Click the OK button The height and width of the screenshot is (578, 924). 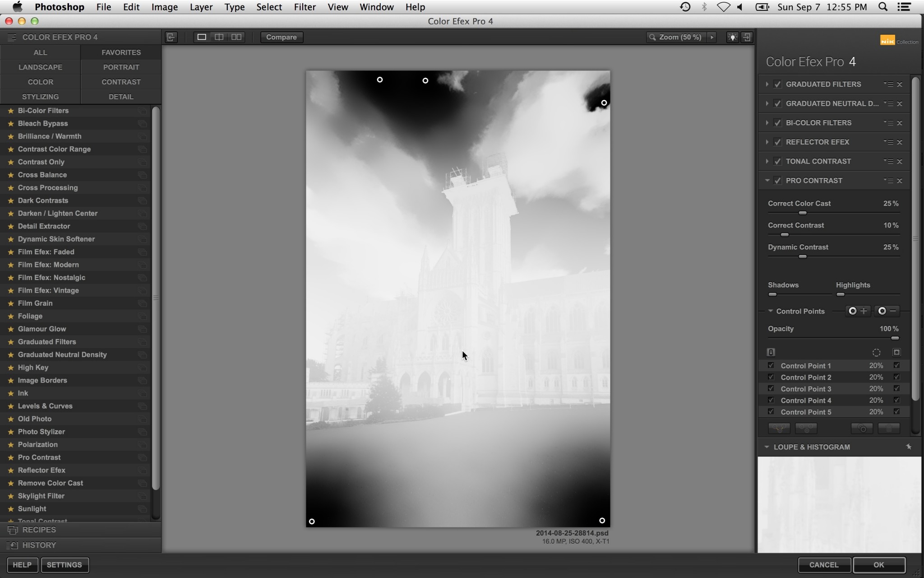879,564
